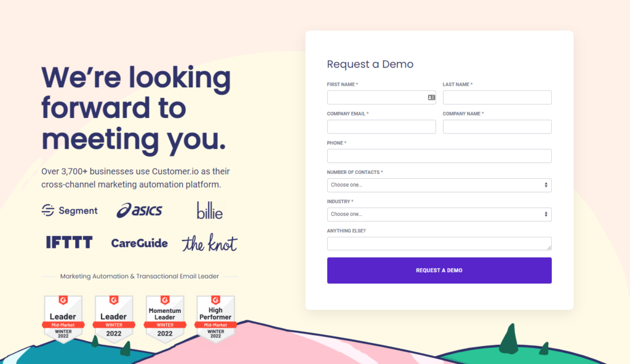
Task: Click into the Company Email field
Action: (x=381, y=127)
